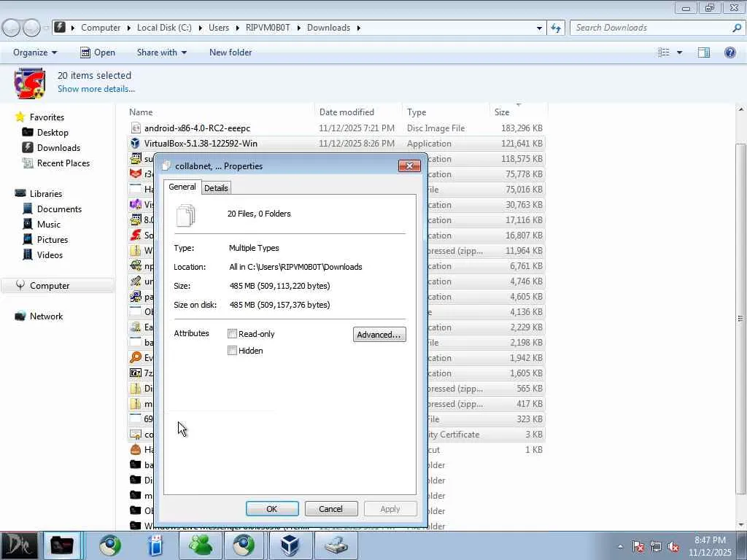Click the search magnifier icon
The height and width of the screenshot is (560, 747).
pyautogui.click(x=737, y=28)
